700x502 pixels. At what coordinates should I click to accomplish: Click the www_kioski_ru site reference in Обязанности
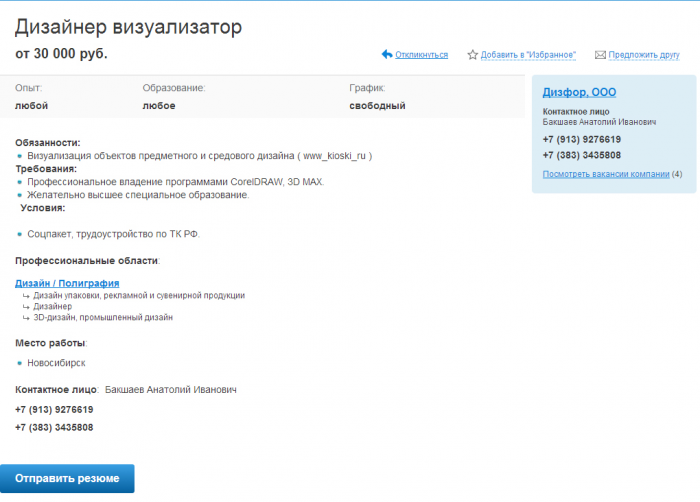pos(335,156)
